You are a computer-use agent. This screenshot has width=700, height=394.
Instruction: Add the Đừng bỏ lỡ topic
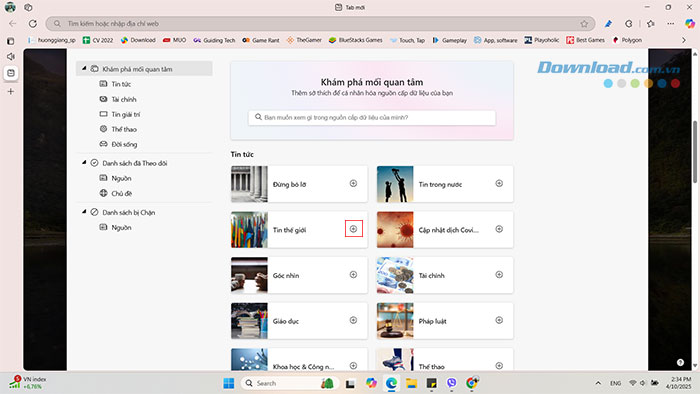(353, 183)
